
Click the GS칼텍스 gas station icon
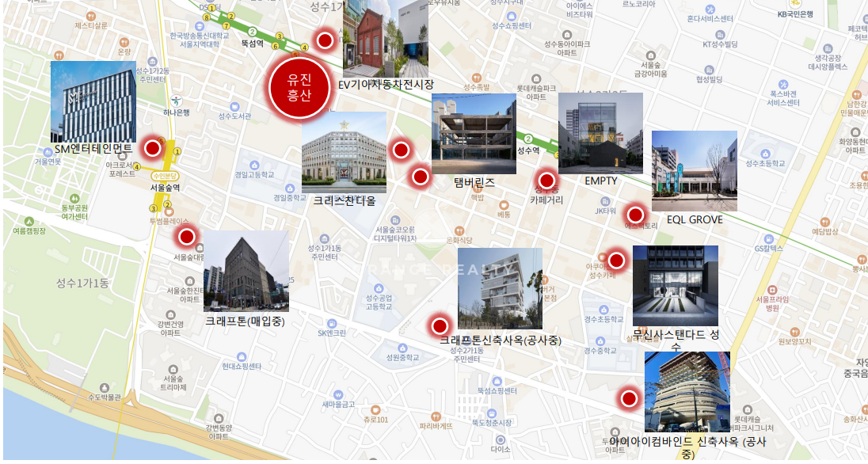click(x=768, y=239)
